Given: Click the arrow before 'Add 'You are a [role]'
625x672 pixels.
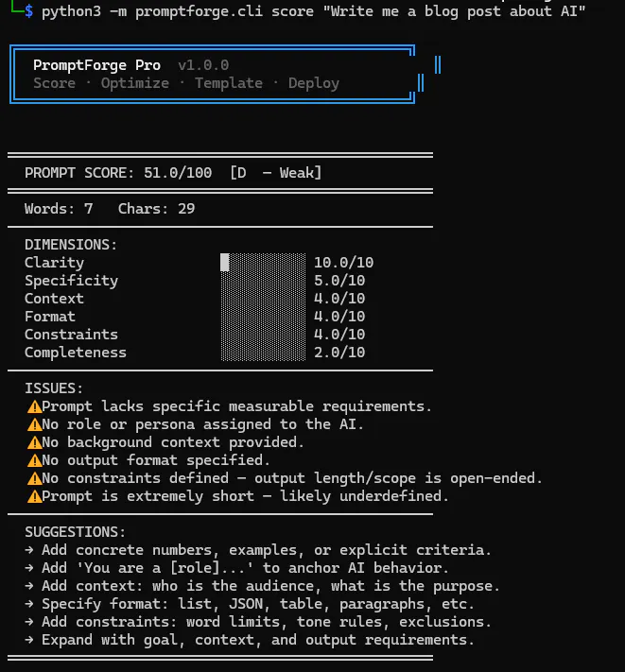Looking at the screenshot, I should [x=28, y=568].
